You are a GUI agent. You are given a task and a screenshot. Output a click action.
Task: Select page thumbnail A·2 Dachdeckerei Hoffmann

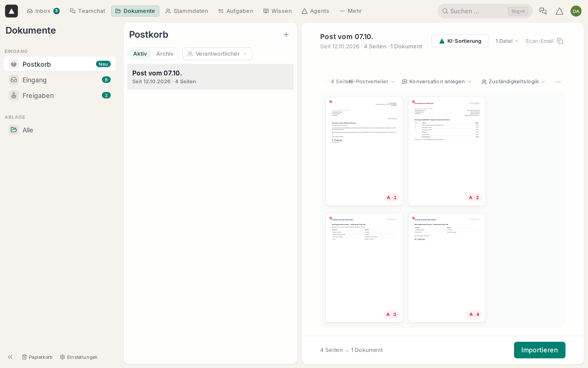point(447,151)
